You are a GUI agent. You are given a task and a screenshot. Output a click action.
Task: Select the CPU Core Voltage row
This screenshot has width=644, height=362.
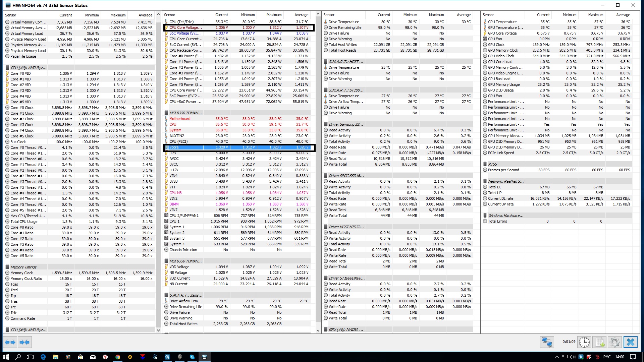coord(185,27)
